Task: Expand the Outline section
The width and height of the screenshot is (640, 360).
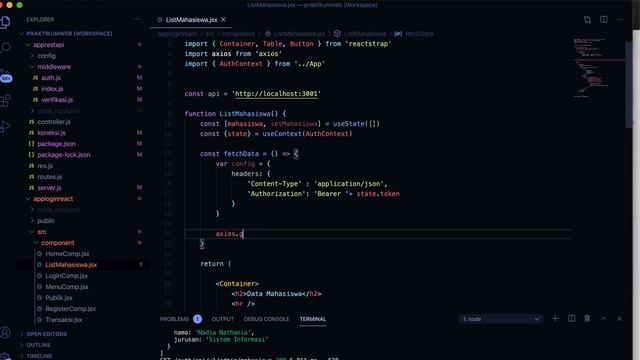Action: [x=38, y=345]
